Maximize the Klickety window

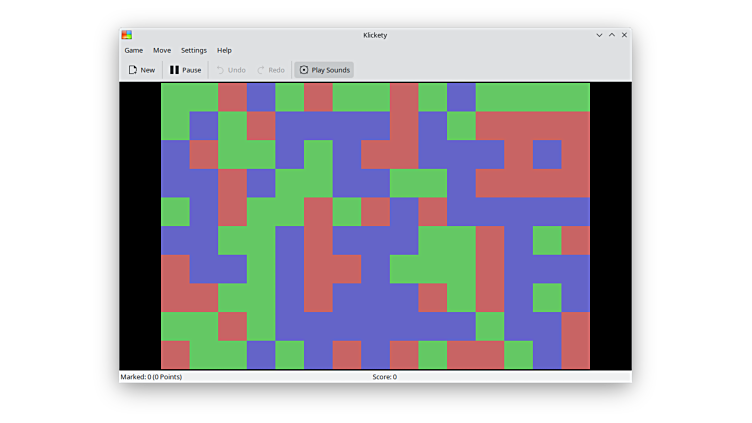pos(612,35)
